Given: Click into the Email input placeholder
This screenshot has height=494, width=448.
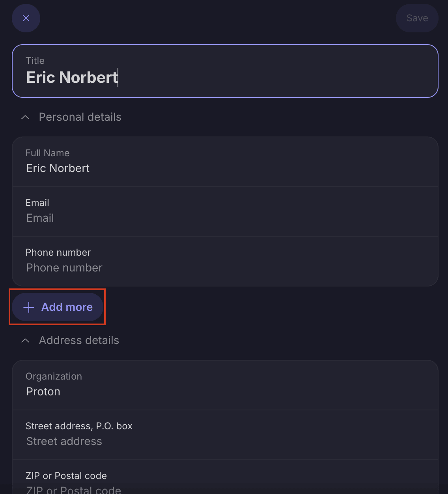Looking at the screenshot, I should (x=40, y=218).
